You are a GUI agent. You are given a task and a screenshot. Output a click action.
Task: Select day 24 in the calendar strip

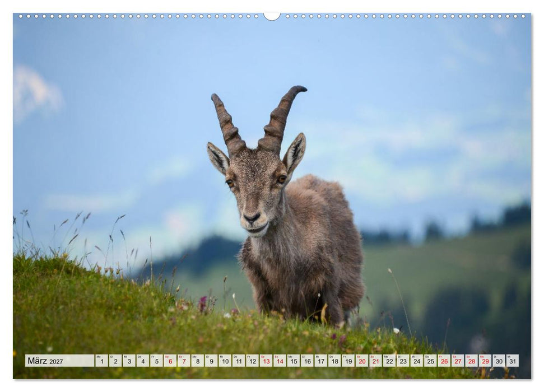pos(417,361)
